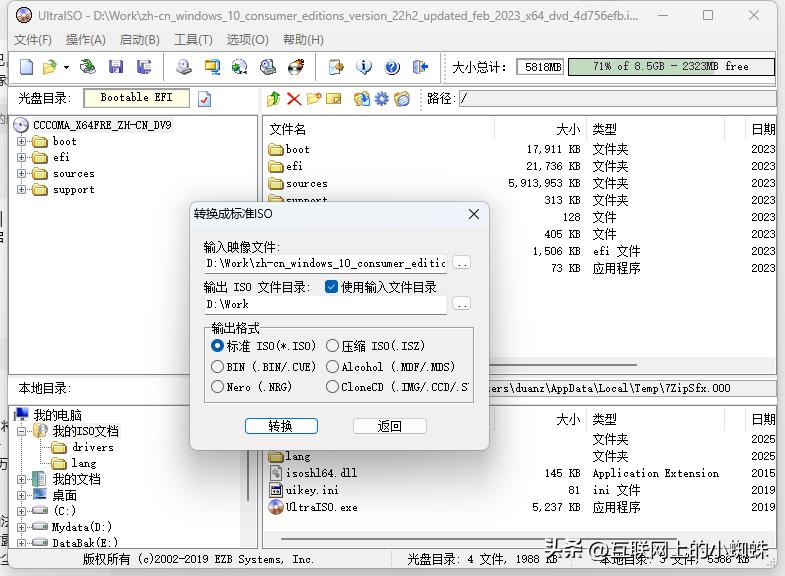Select the drivers folder in local tree
785x576 pixels.
pos(93,447)
